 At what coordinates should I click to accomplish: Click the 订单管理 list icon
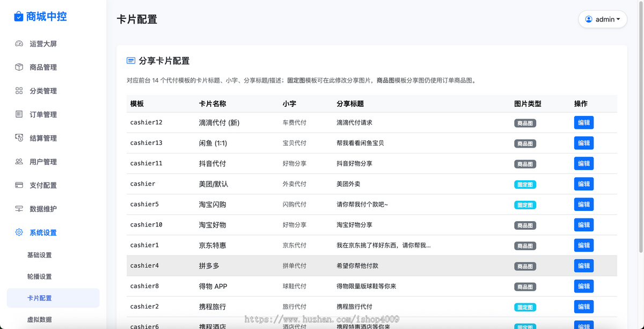pyautogui.click(x=19, y=115)
